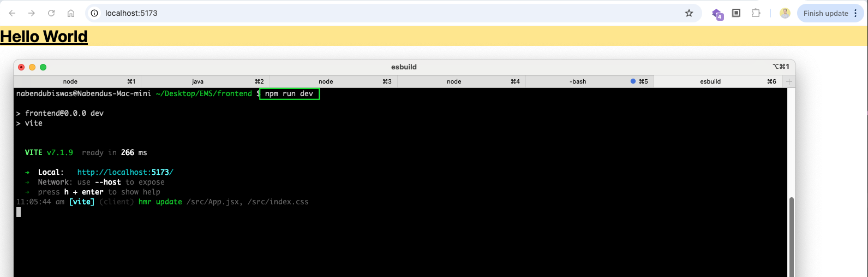The width and height of the screenshot is (868, 277).
Task: Click the terminal vertical scrollbar thumb
Action: 791,236
